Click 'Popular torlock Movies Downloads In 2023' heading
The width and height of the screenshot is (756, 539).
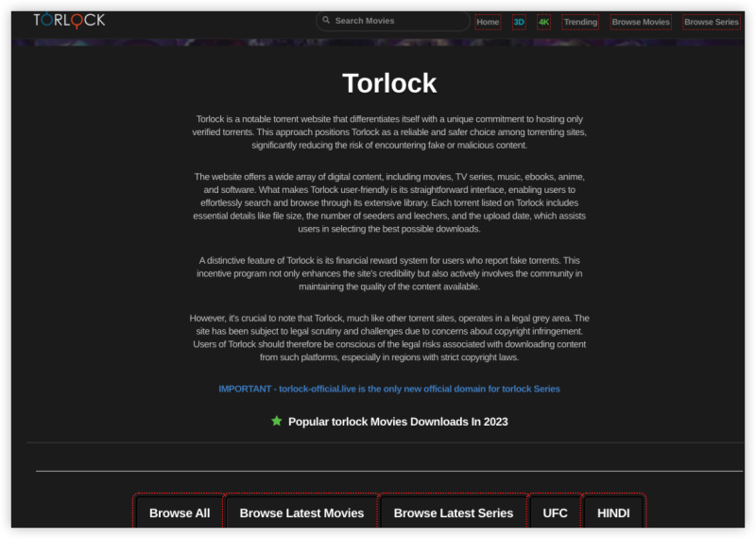(x=398, y=422)
